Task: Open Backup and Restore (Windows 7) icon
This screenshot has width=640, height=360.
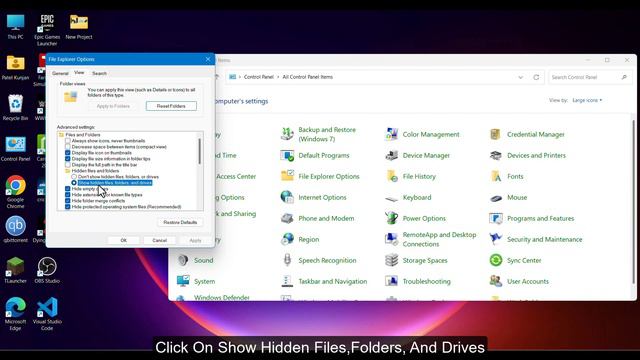Action: [287, 134]
